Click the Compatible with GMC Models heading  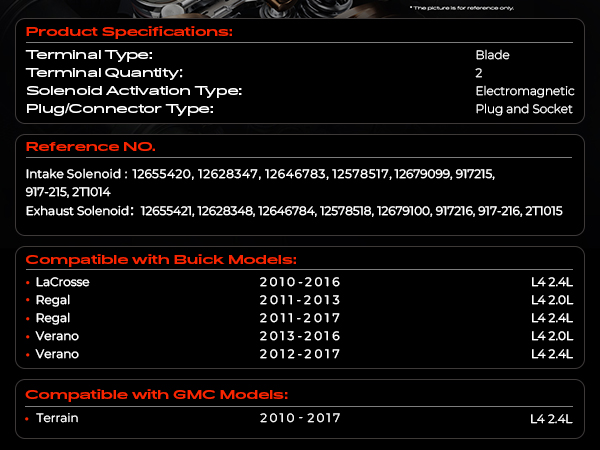tap(156, 394)
